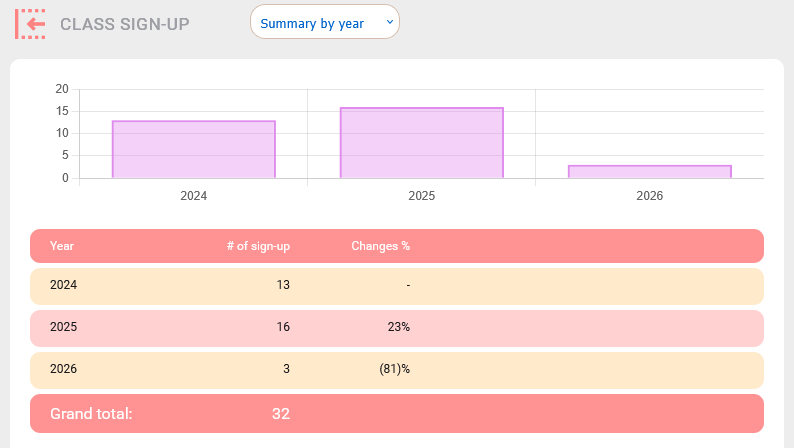Click the Year column header
794x448 pixels.
62,246
